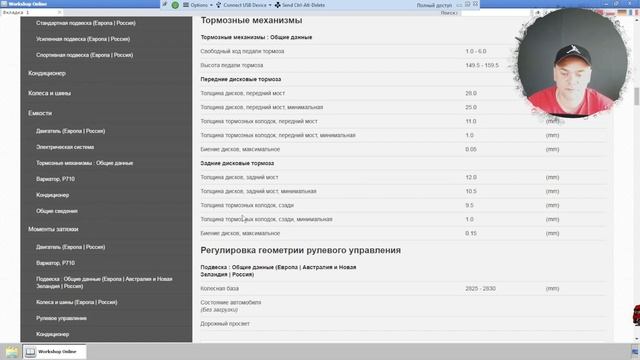Open Кондиционер under Емкости
The width and height of the screenshot is (640, 360).
click(52, 195)
